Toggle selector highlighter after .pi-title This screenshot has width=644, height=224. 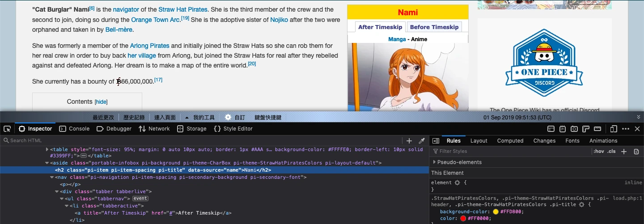point(581,204)
